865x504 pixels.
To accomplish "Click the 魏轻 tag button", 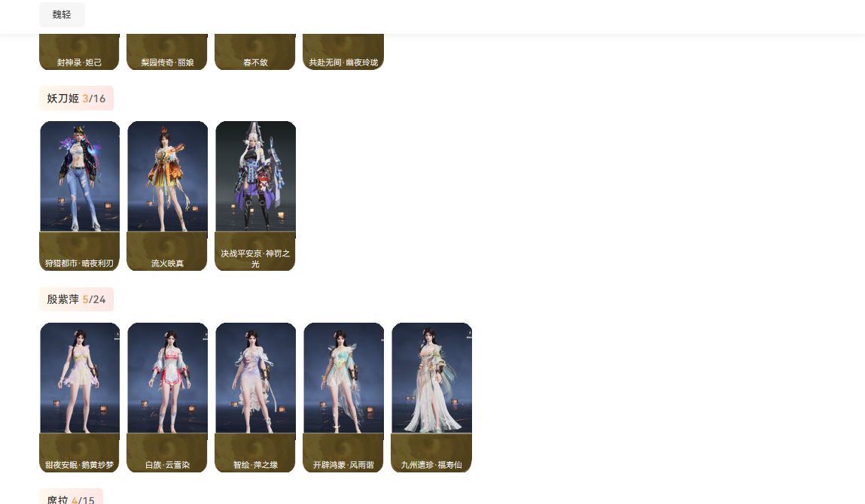I will point(62,14).
